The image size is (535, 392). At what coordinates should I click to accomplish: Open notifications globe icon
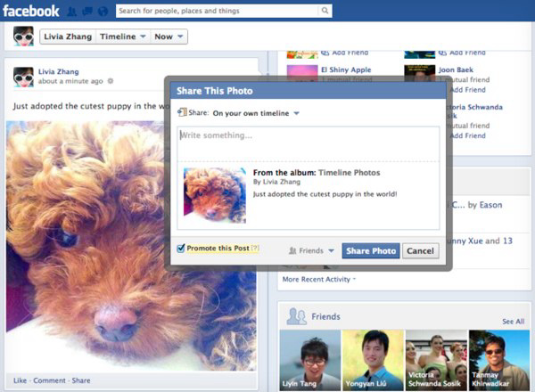click(x=103, y=12)
